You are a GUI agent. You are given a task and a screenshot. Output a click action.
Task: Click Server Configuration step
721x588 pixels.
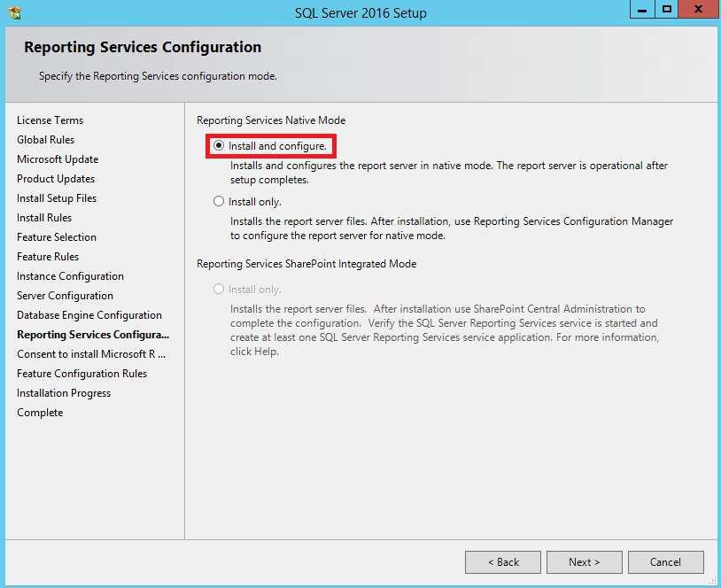tap(65, 296)
